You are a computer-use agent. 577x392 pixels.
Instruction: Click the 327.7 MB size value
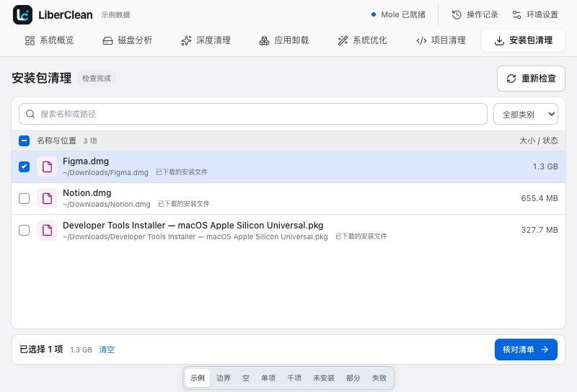[x=539, y=230]
